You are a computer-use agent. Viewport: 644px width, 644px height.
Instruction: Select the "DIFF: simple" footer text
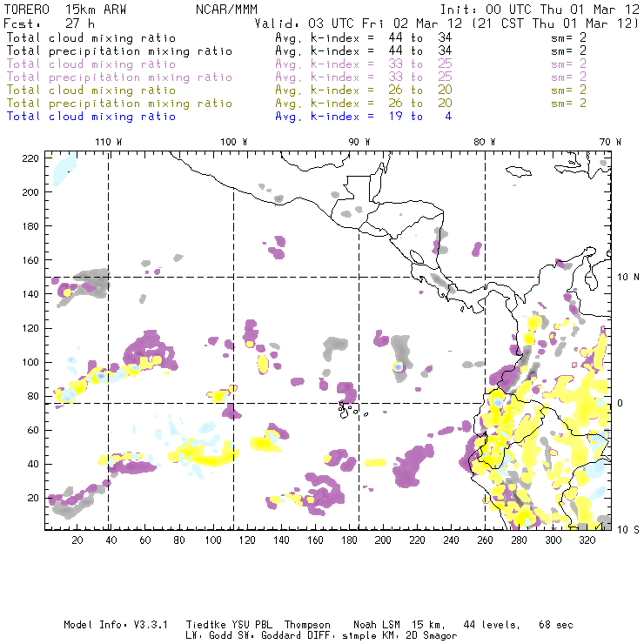pyautogui.click(x=342, y=636)
